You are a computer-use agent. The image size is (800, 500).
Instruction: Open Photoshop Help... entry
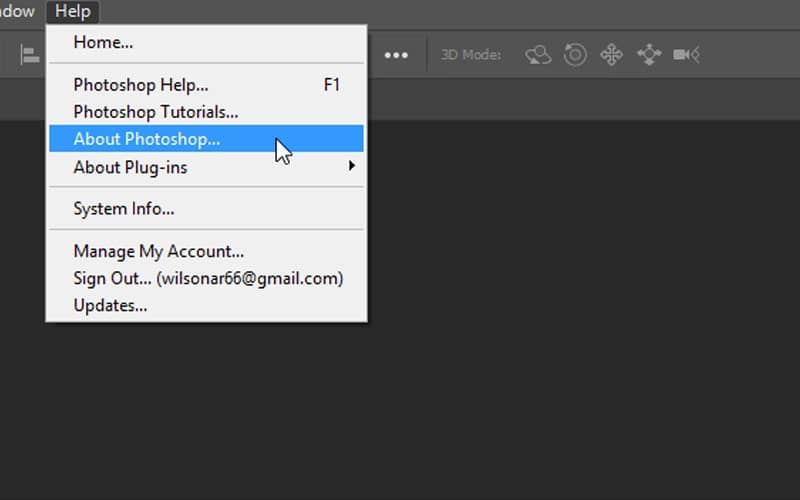click(206, 85)
